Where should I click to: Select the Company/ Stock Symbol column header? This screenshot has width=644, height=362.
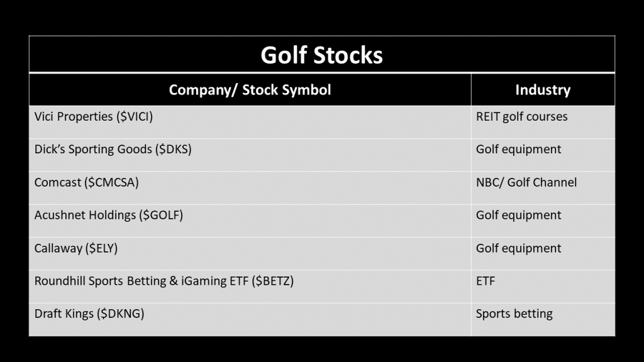coord(250,90)
